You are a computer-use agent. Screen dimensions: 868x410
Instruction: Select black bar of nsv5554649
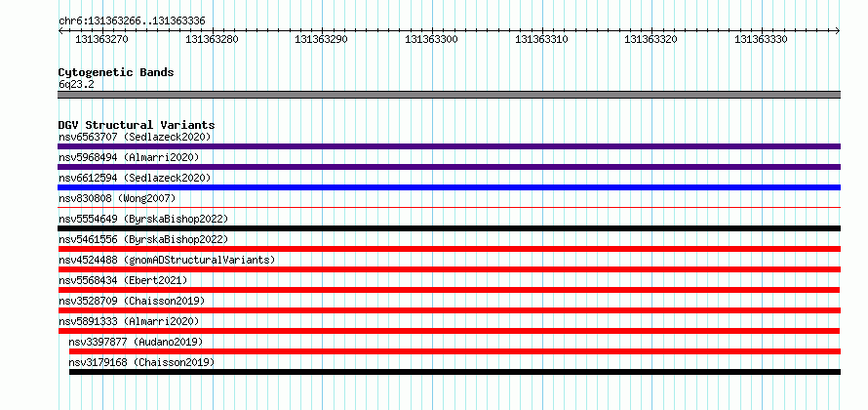pos(449,228)
